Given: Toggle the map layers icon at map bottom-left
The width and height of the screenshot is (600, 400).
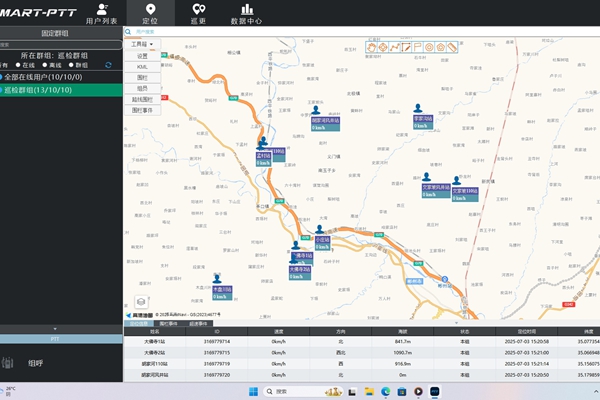Looking at the screenshot, I should [141, 302].
